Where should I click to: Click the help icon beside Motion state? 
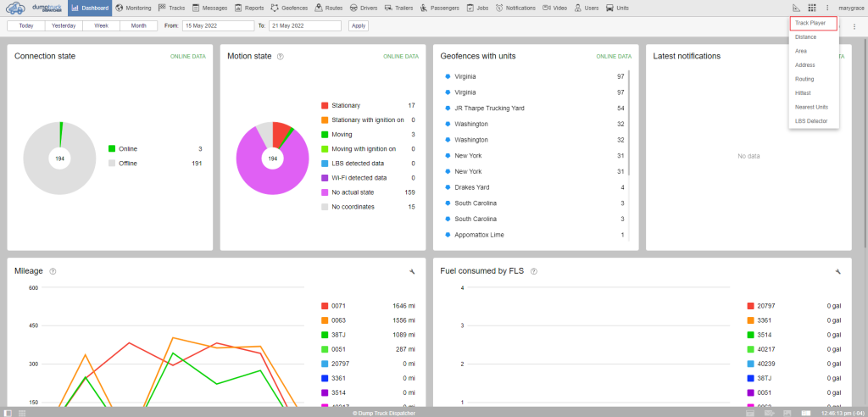pyautogui.click(x=281, y=57)
